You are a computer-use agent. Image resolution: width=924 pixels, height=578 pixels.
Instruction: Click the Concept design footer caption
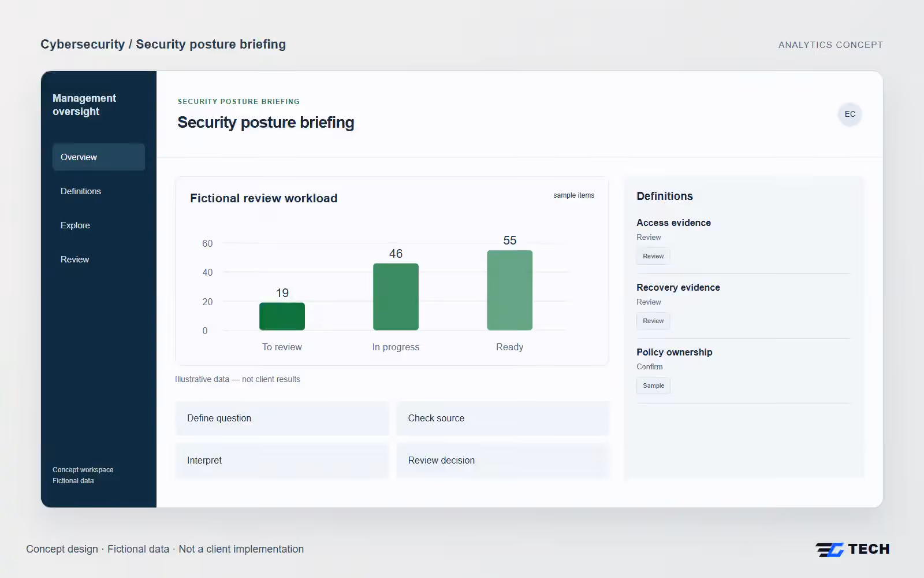pos(165,549)
